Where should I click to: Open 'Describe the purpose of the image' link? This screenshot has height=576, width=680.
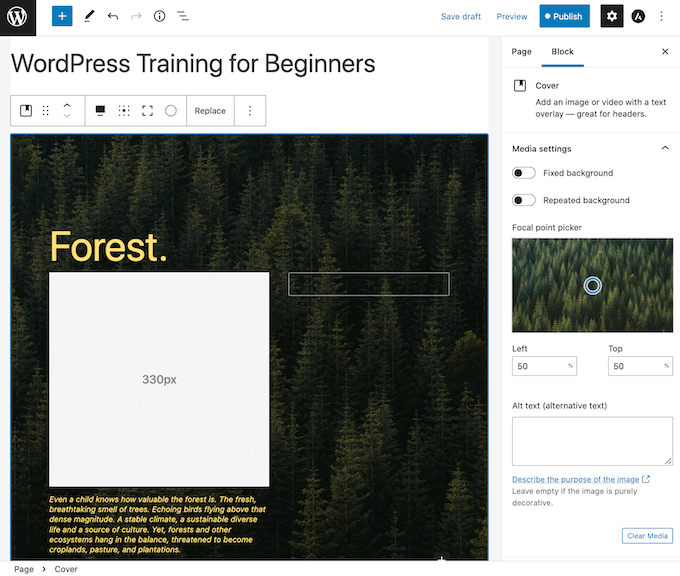click(x=575, y=480)
